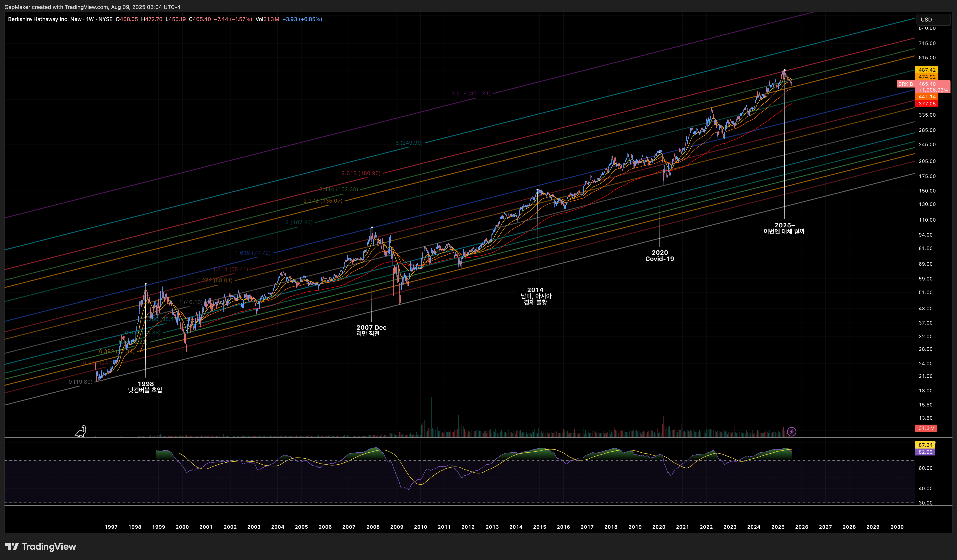Click the yellow 87.34 indicator value
Image resolution: width=957 pixels, height=560 pixels.
[925, 445]
